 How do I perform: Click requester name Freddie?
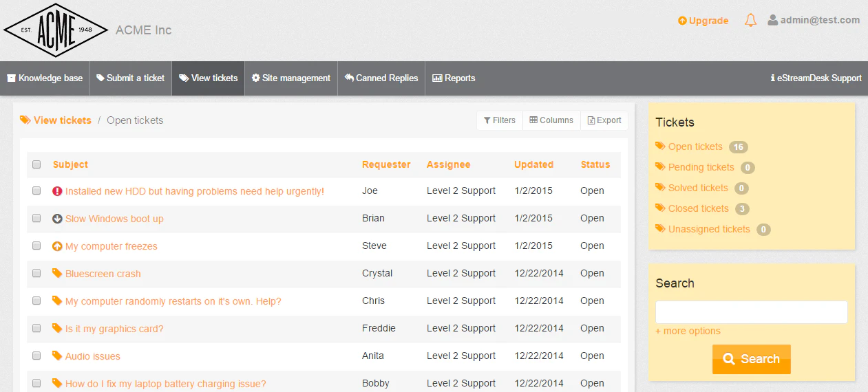379,328
